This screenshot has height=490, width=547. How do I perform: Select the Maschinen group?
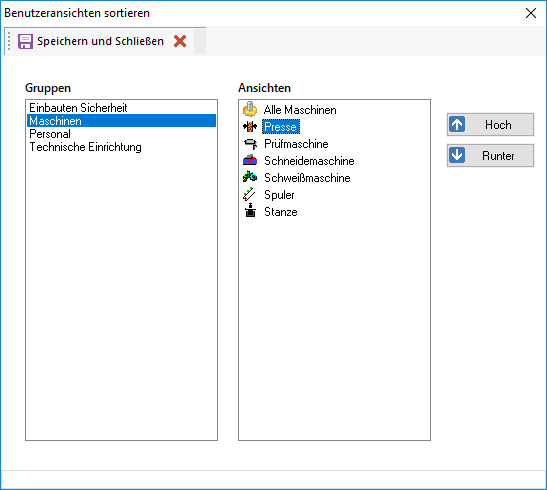point(121,121)
